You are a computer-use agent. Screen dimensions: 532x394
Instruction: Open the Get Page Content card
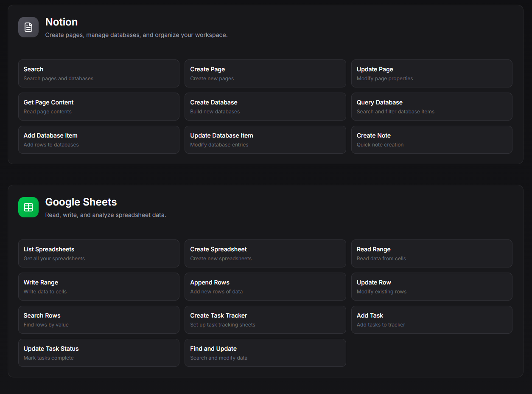click(x=99, y=107)
